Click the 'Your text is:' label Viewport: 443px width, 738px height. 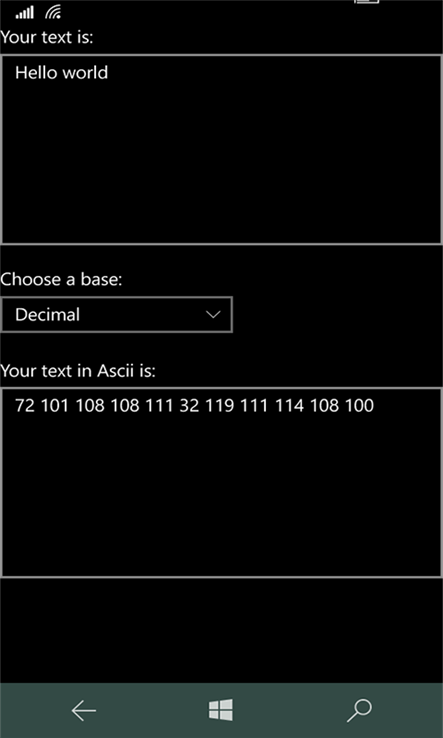47,37
